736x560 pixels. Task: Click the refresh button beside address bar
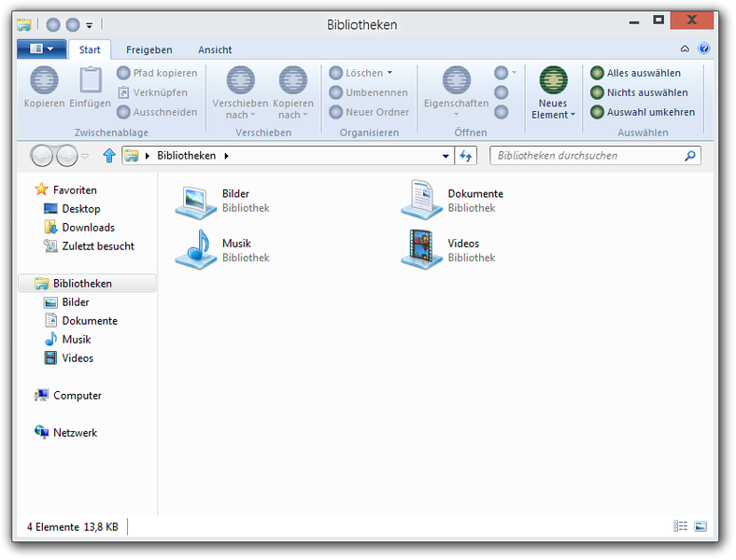tap(466, 156)
